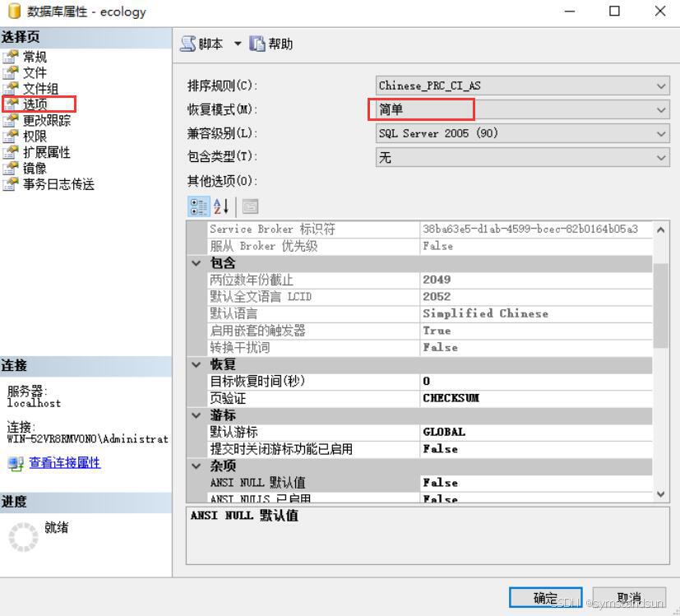The height and width of the screenshot is (616, 680).
Task: Click the 默认游标 GLOBAL value
Action: point(536,432)
